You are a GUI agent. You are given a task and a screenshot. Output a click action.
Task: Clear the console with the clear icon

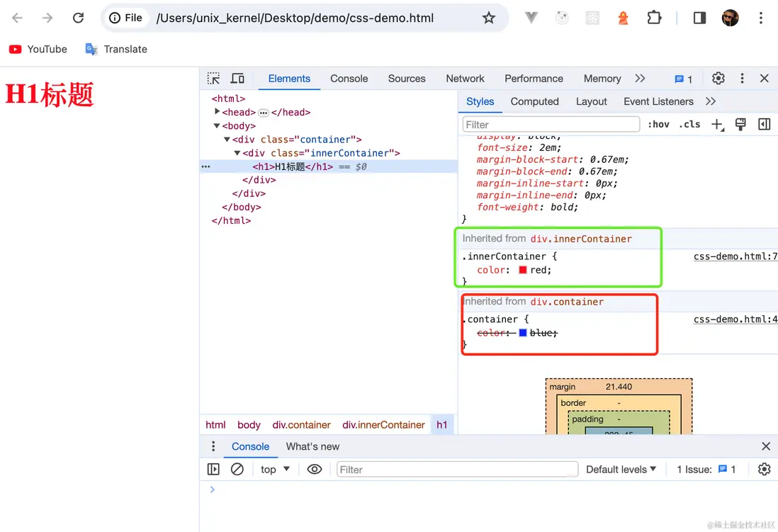pyautogui.click(x=237, y=469)
